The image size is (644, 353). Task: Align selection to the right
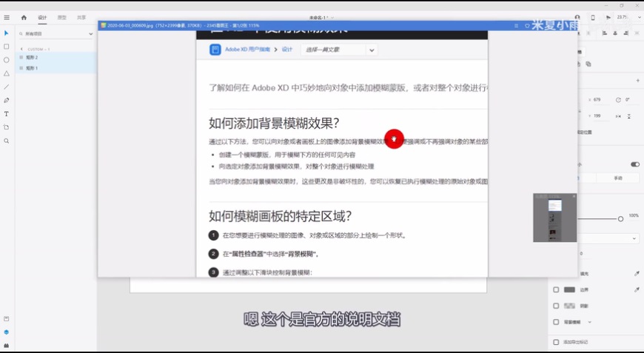[x=626, y=33]
